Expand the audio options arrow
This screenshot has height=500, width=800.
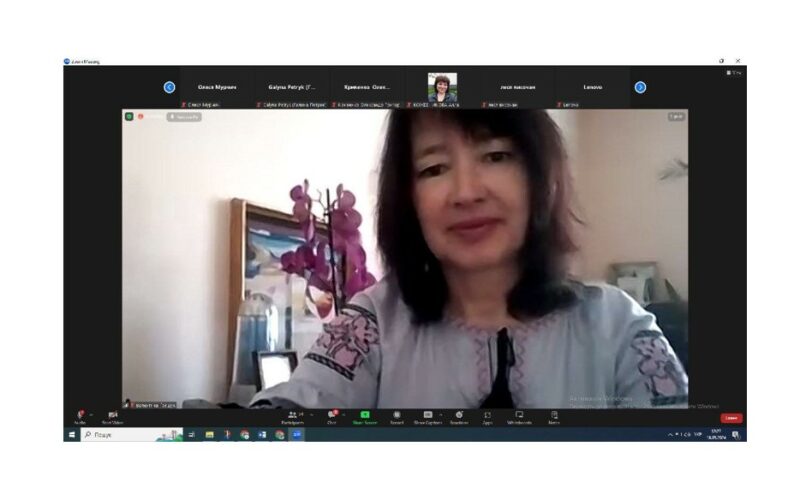click(91, 413)
